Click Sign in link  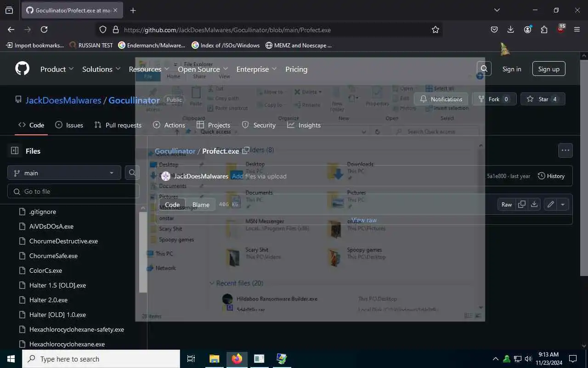click(512, 69)
